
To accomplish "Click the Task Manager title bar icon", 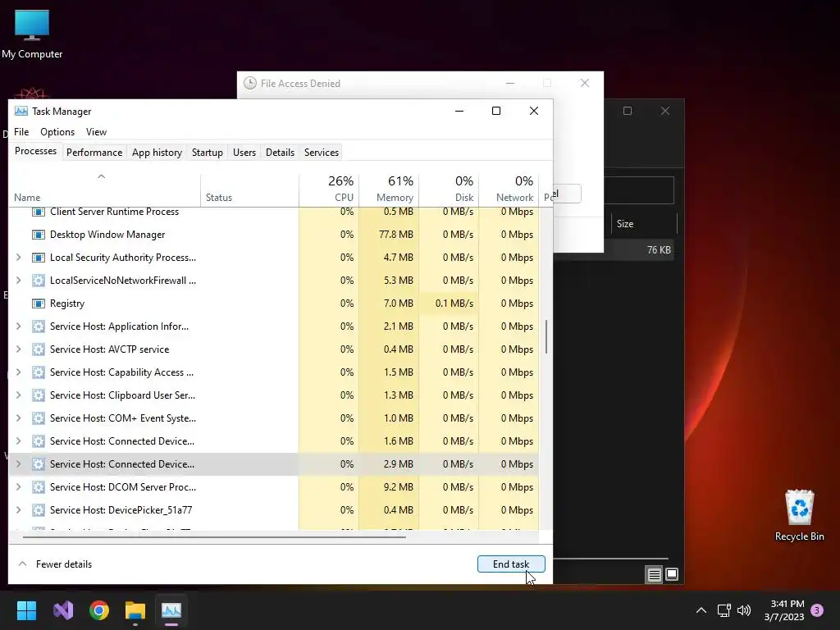I will point(21,112).
